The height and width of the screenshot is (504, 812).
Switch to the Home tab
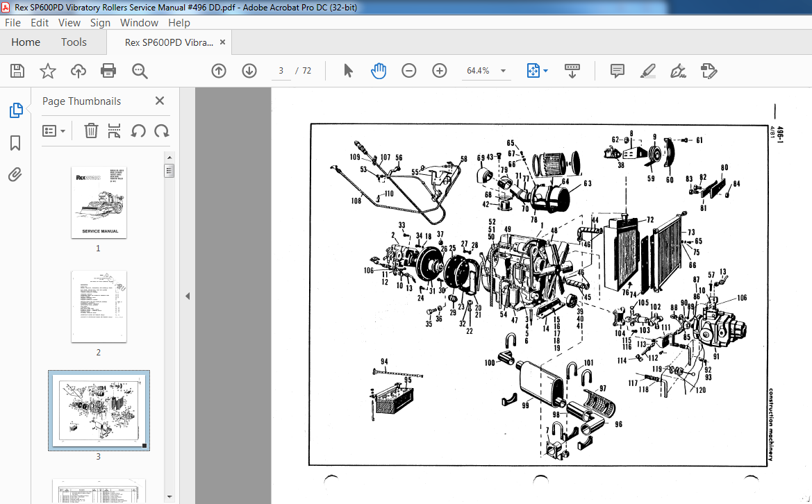[x=26, y=42]
